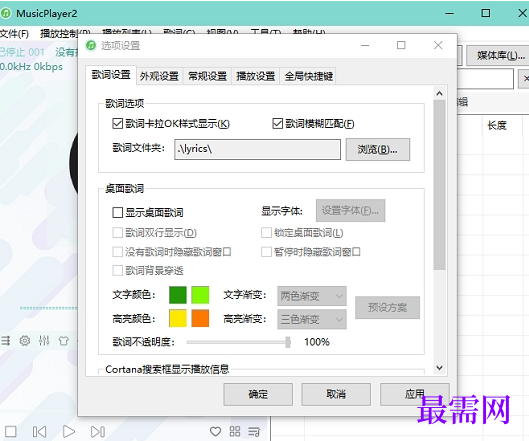Open the playlist icon with the music note
This screenshot has width=529, height=441.
(x=254, y=432)
